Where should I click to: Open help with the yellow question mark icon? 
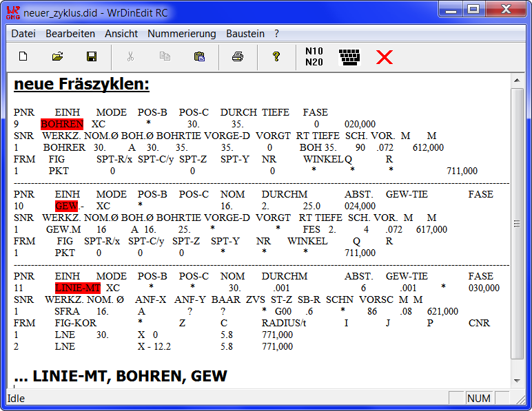pyautogui.click(x=276, y=56)
